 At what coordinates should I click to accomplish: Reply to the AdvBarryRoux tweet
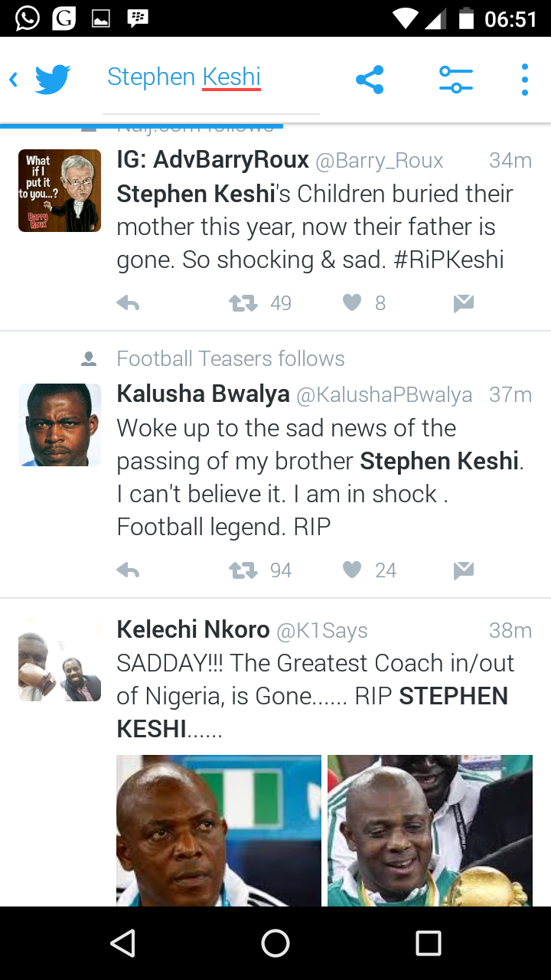click(128, 304)
